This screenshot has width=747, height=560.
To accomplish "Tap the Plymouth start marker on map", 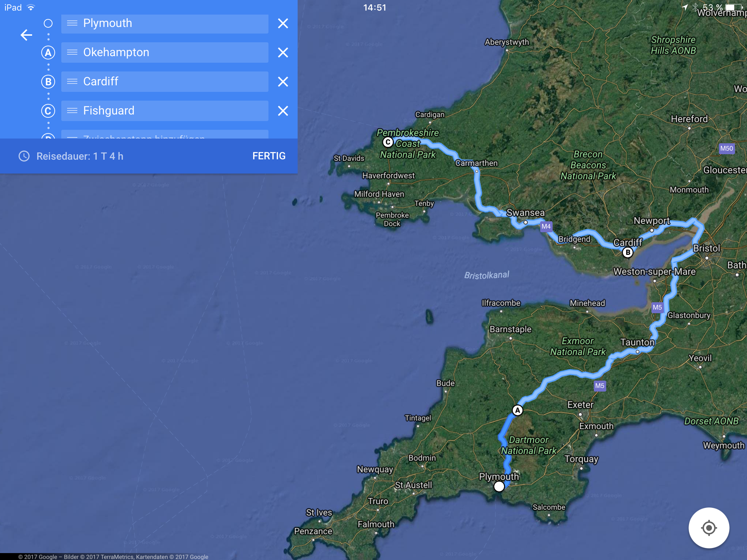I will tap(499, 486).
